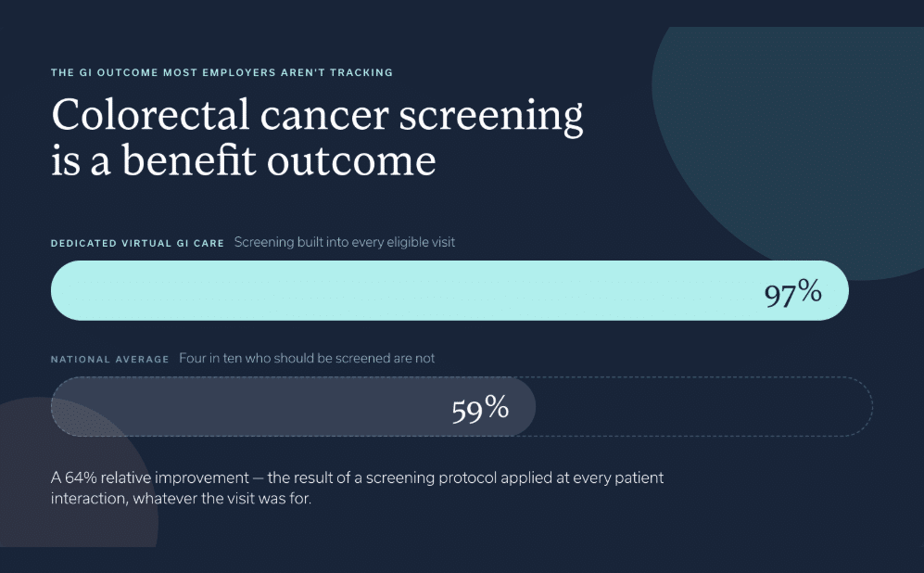Click the word "screening" in the headline
This screenshot has width=924, height=573.
pyautogui.click(x=491, y=117)
